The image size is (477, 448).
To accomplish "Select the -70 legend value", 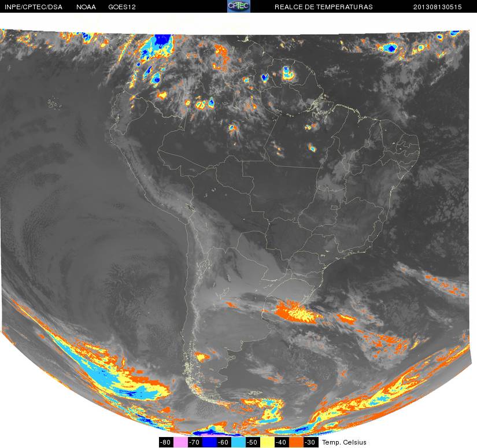I will click(195, 442).
